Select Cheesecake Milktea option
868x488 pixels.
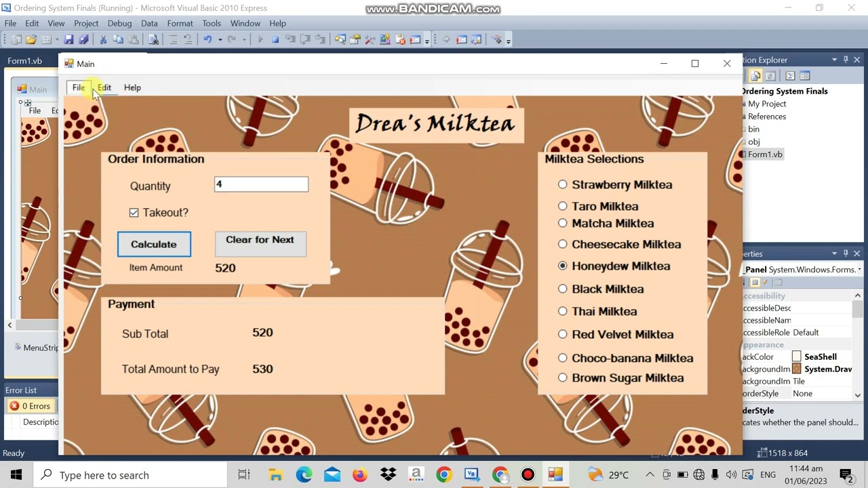[x=562, y=244]
